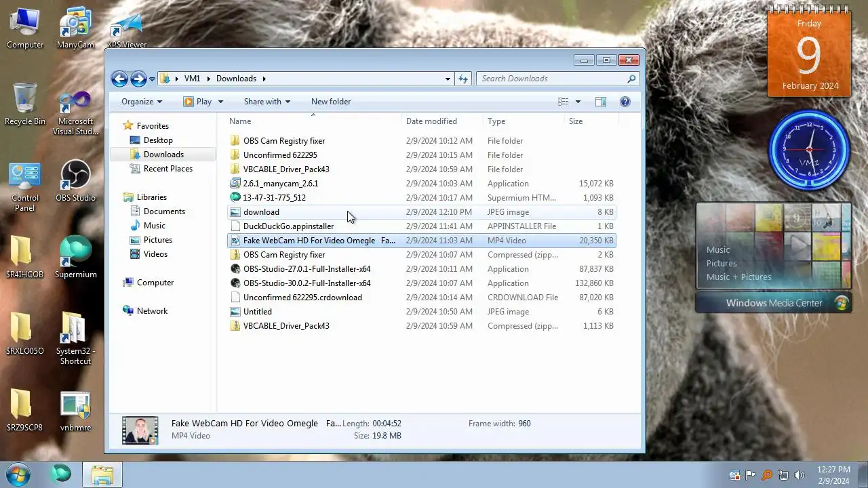Click the Windows Media Center gadget
The image size is (868, 488).
[773, 258]
